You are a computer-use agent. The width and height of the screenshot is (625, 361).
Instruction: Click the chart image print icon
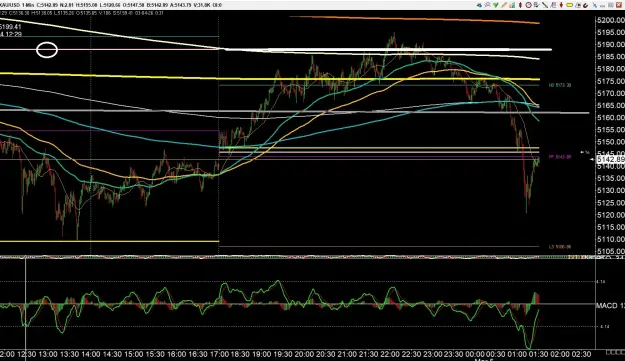(x=578, y=5)
